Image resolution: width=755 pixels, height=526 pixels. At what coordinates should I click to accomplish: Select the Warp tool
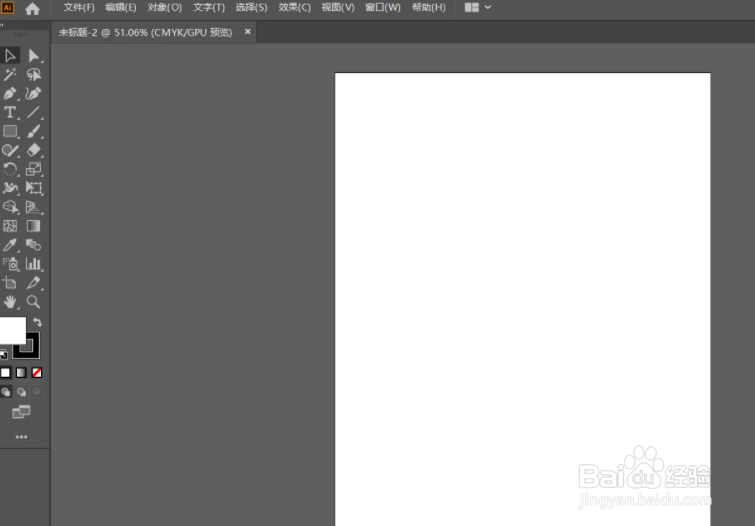[x=10, y=188]
